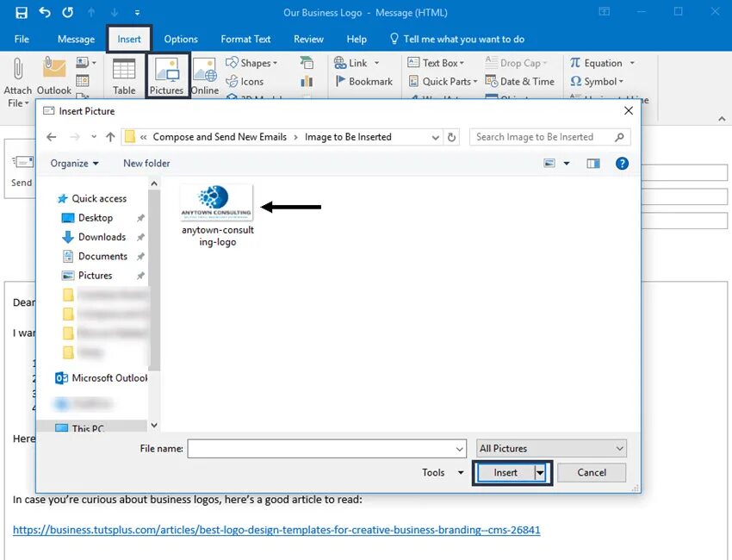
Task: Open the Review ribbon tab
Action: 308,40
